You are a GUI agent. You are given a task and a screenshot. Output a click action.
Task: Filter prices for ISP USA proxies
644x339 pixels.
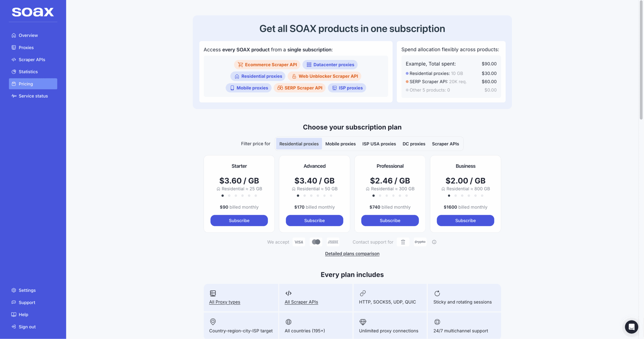tap(379, 144)
